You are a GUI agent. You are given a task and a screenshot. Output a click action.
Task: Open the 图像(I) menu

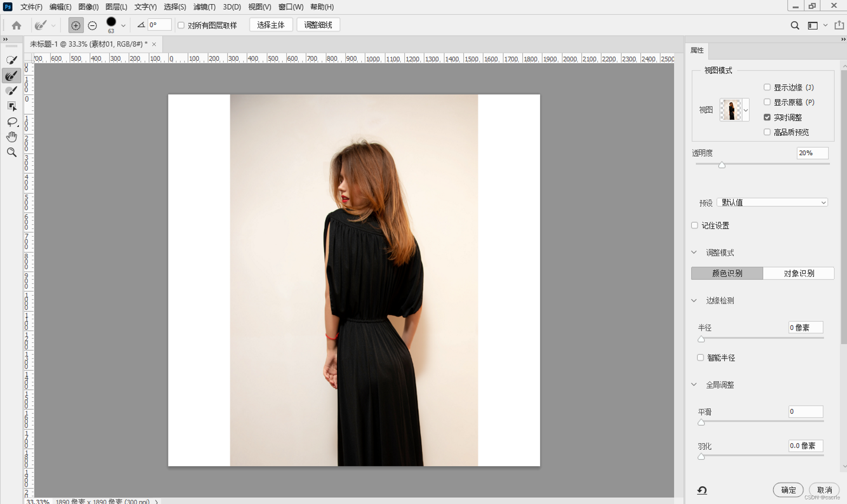[x=88, y=7]
